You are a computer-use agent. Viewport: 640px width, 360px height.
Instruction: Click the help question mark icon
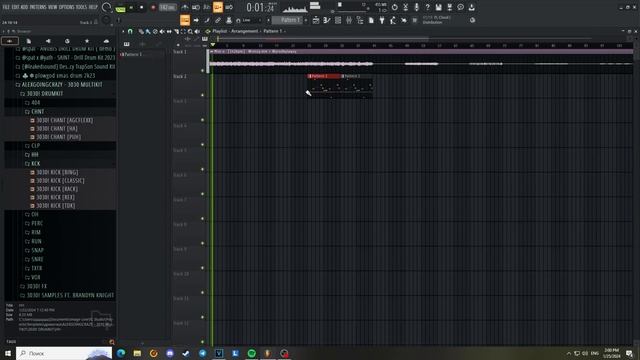point(428,7)
